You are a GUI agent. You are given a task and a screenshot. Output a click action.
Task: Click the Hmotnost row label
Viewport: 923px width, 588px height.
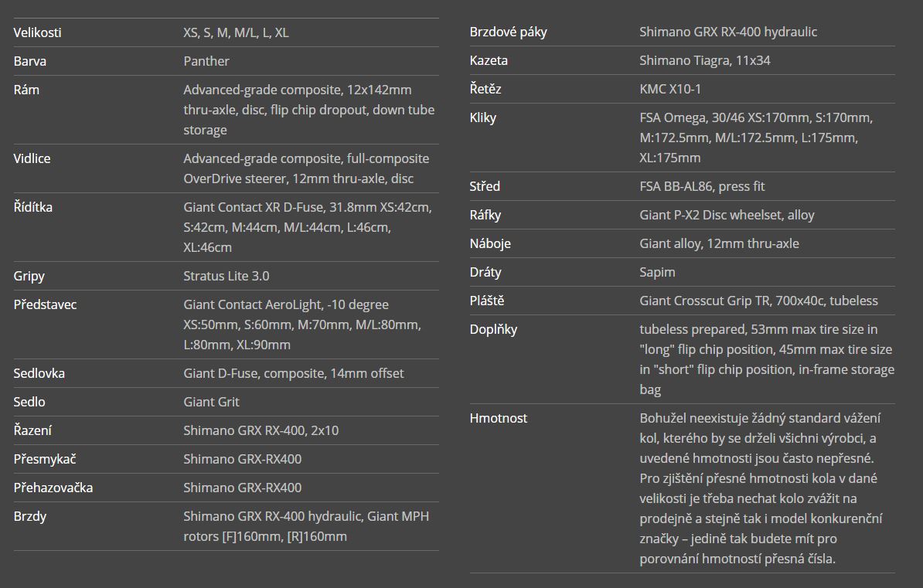coord(498,419)
